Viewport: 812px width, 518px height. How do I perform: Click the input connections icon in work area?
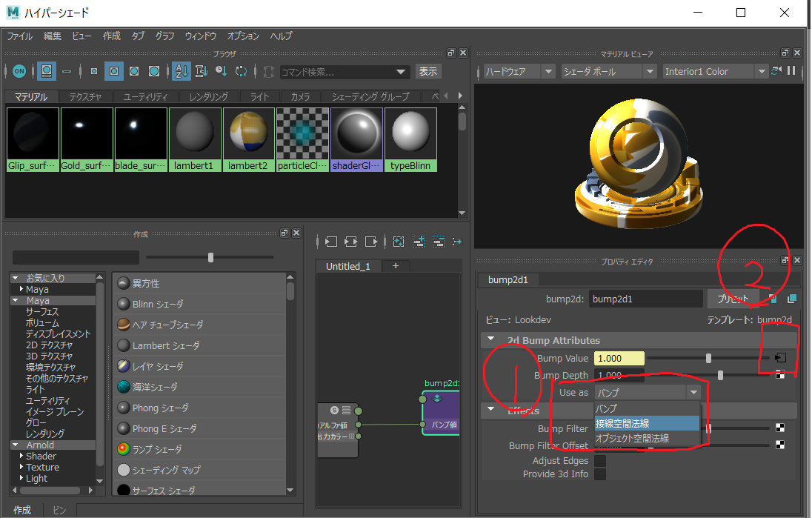pos(331,242)
